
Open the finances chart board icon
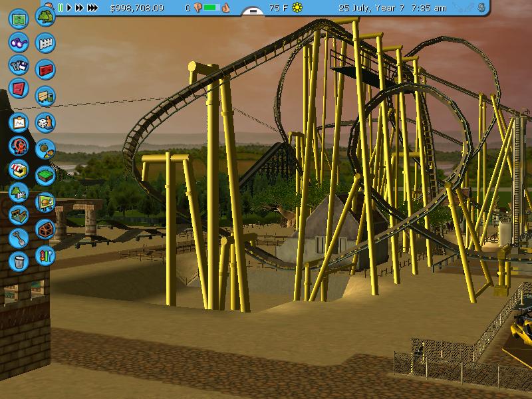(19, 123)
